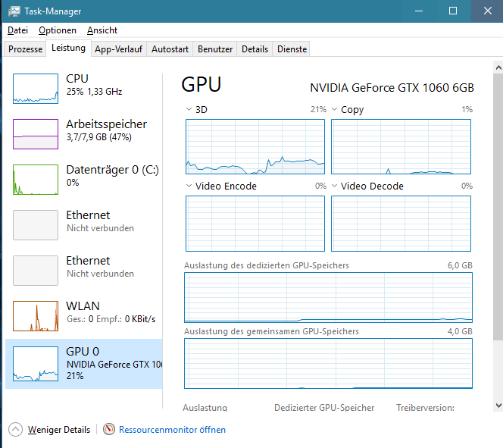This screenshot has width=503, height=448.
Task: Select the second Ethernet thumbnail above WLAN
Action: coord(36,271)
